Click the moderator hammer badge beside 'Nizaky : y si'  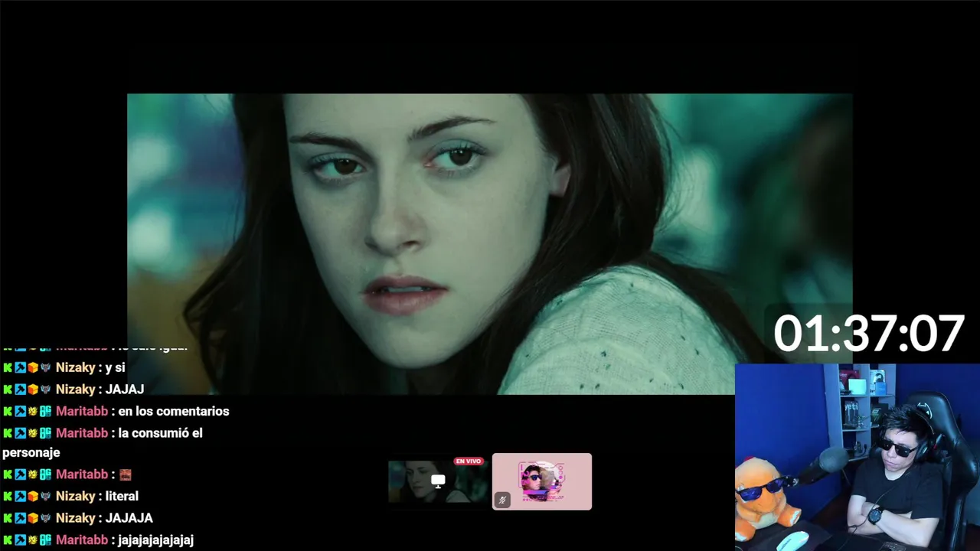pyautogui.click(x=21, y=367)
